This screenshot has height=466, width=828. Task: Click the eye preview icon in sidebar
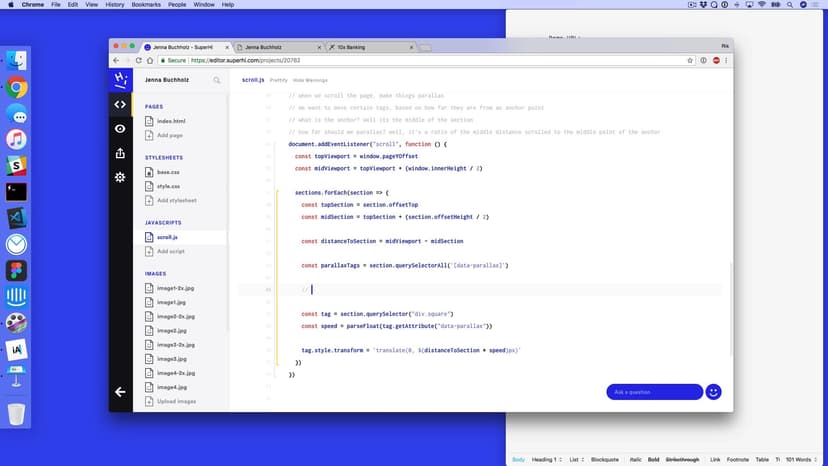120,128
